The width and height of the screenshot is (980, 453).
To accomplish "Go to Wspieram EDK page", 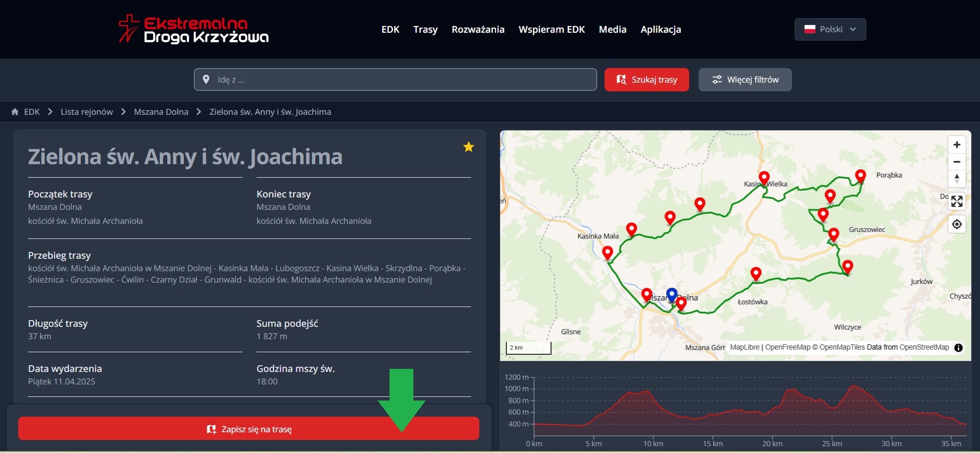I will pos(552,30).
